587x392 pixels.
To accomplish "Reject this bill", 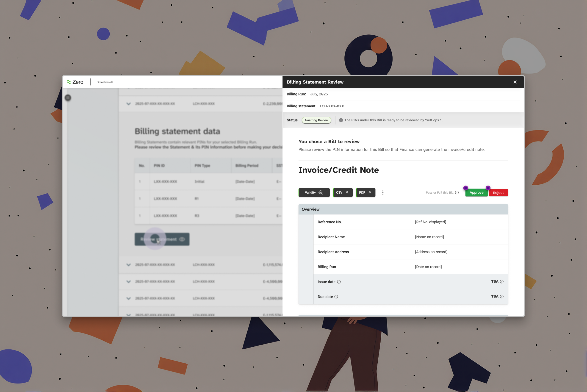I will [498, 192].
